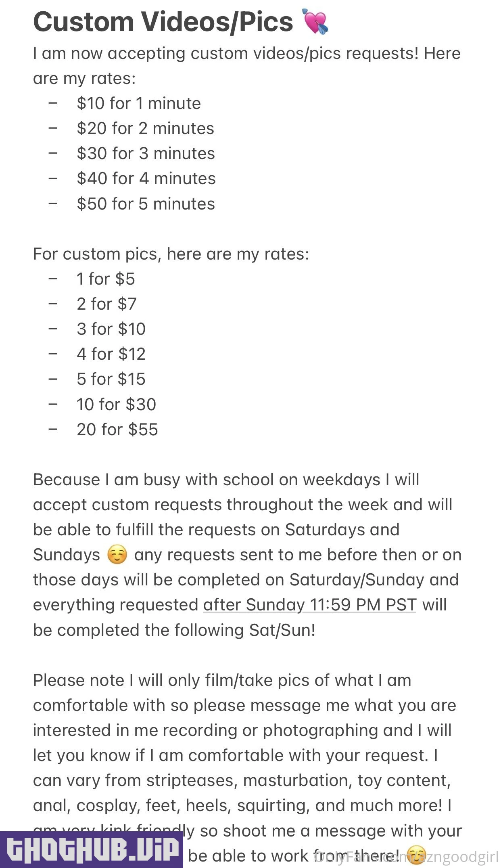Click the heart-with-arrow emoji in the heading
This screenshot has width=501, height=868.
pos(315,22)
